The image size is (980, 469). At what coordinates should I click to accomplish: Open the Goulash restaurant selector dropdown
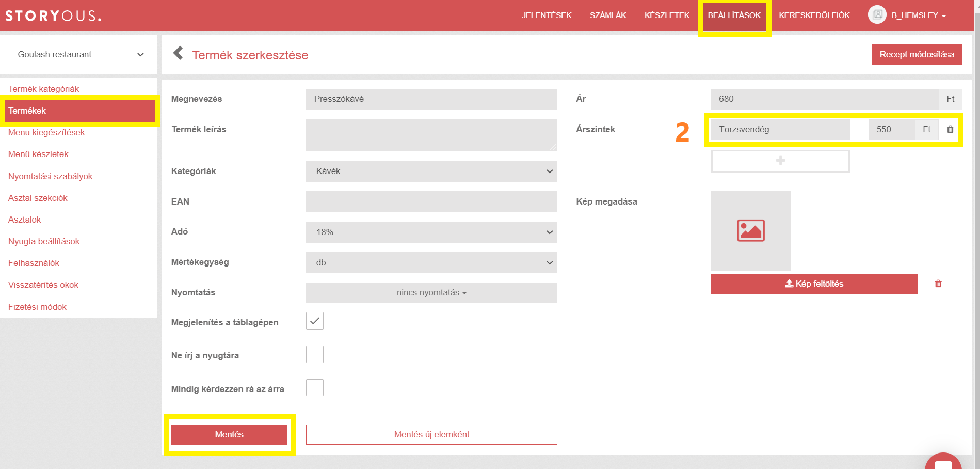[x=78, y=54]
